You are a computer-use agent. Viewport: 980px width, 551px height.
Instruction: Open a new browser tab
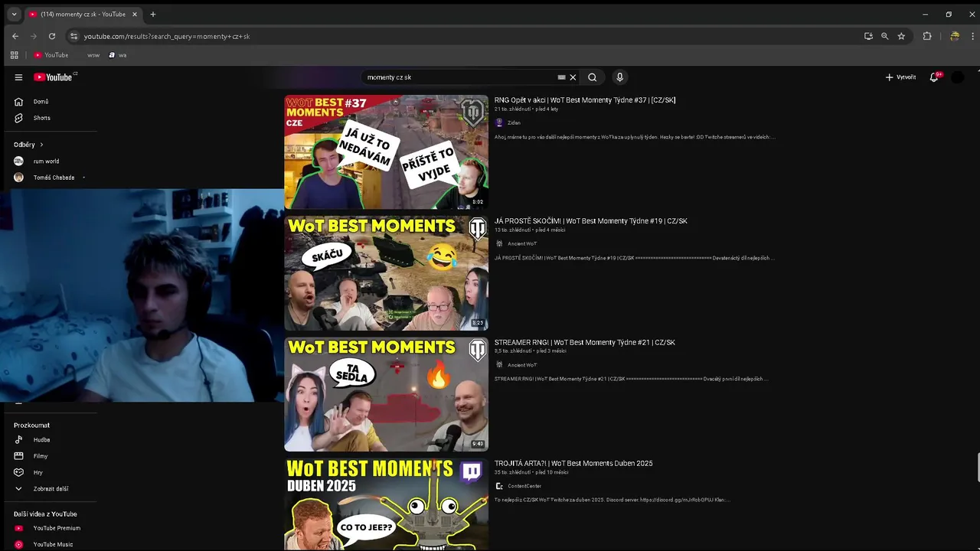[153, 14]
